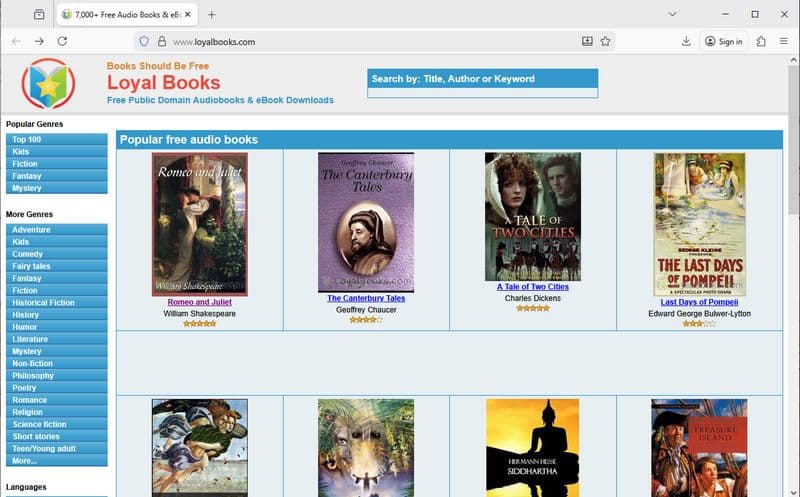Click A Tale of Two Cities cover
Viewport: 800px width, 497px height.
pos(533,216)
